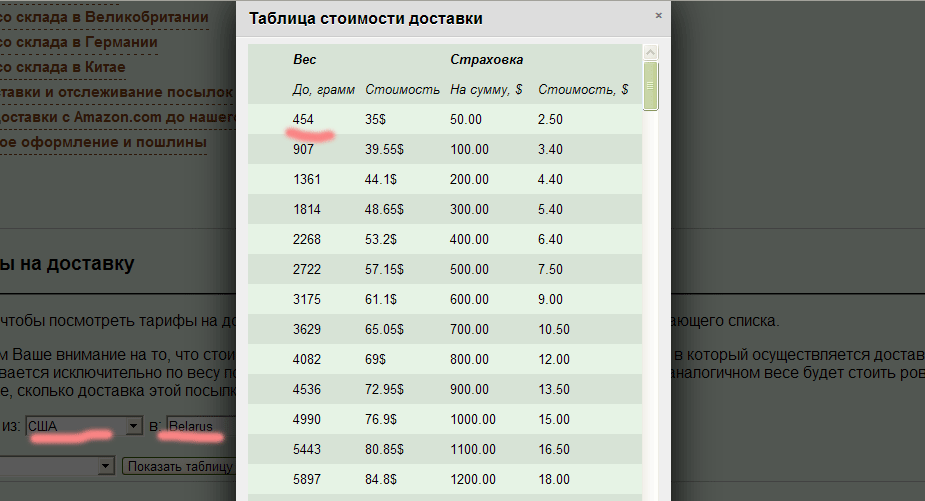Expand the destination dropdown showing Belarus
Screen dimensions: 925x501
[x=200, y=427]
